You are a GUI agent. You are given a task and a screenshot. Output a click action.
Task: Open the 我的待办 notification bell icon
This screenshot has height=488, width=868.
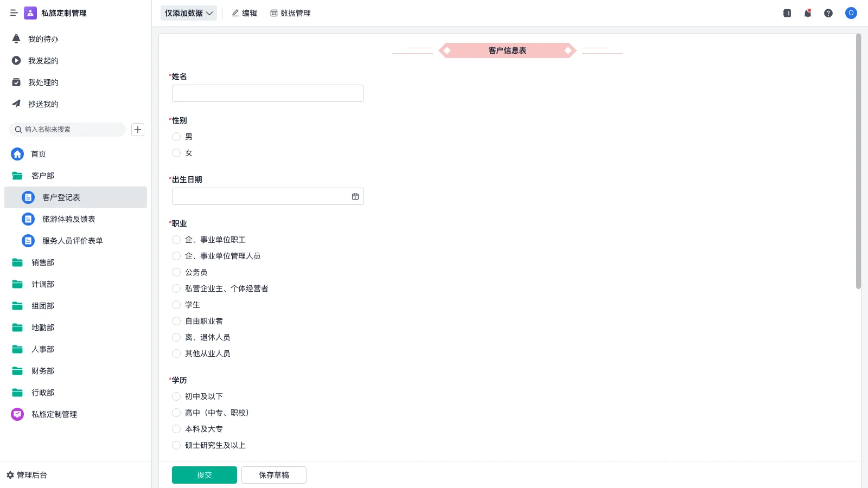[16, 38]
